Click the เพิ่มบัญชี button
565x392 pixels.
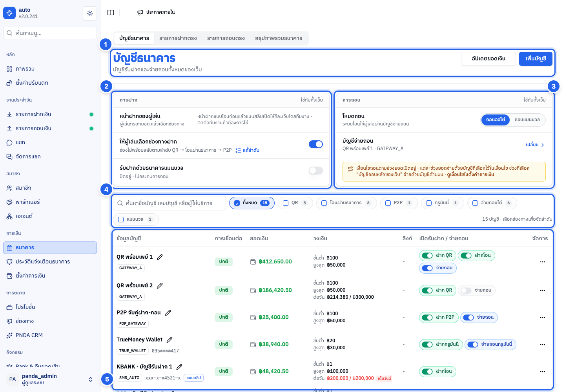tap(536, 59)
